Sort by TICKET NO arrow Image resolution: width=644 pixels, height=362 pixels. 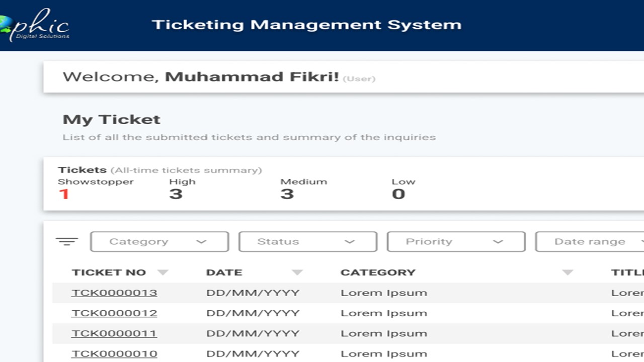click(x=163, y=273)
